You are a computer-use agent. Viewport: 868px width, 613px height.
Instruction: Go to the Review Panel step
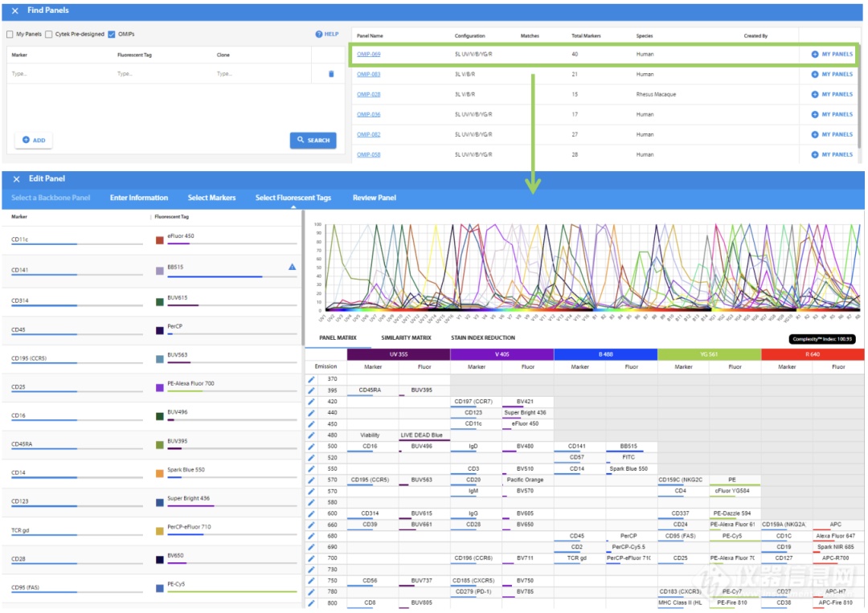[374, 198]
